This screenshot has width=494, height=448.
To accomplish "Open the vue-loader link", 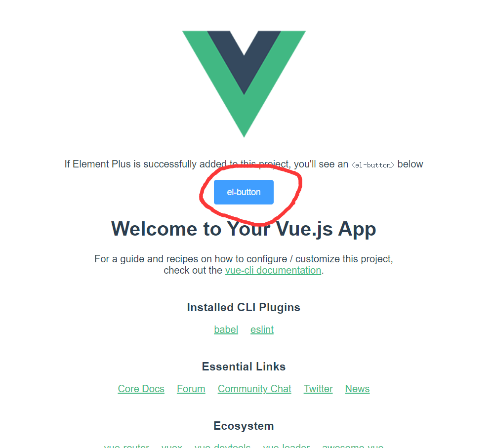I will 287,446.
